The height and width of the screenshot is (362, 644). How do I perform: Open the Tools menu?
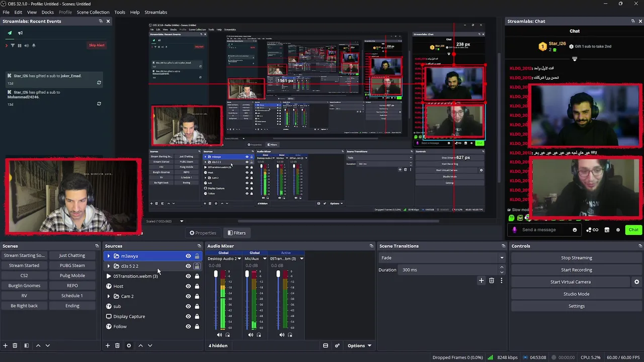(x=120, y=12)
